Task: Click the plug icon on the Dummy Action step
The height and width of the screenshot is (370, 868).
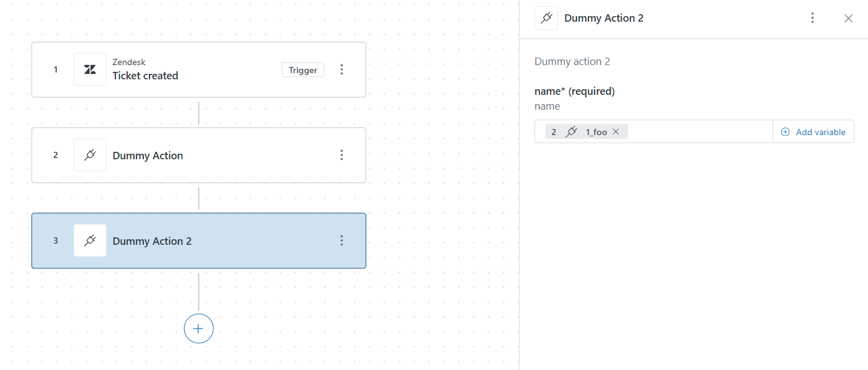Action: (x=90, y=155)
